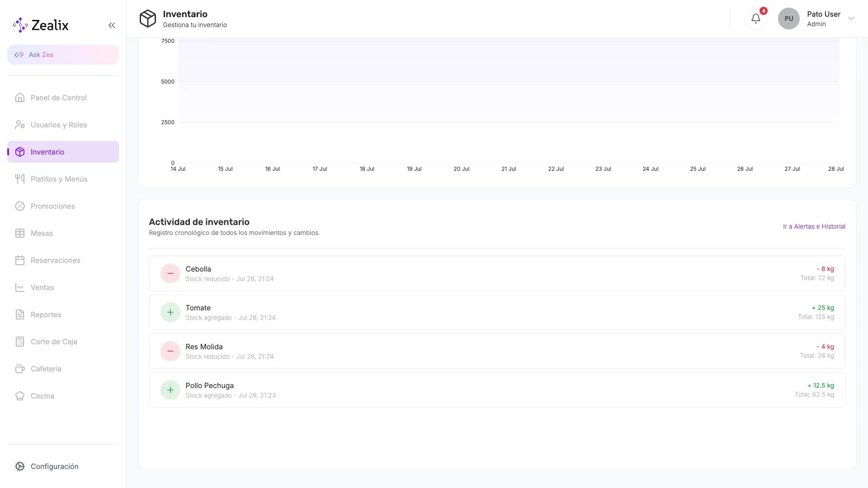Click the '- 8 kg' change value

click(825, 269)
